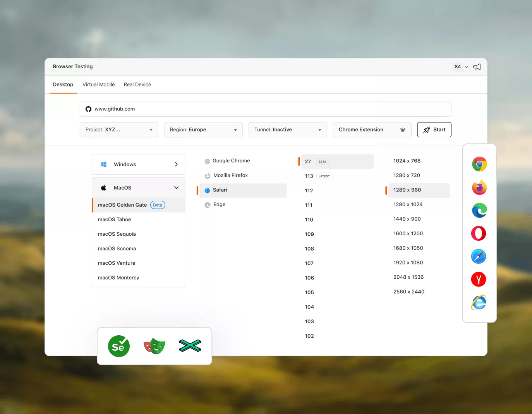The height and width of the screenshot is (414, 532).
Task: Select macOS Golden Gate Beta
Action: coord(138,205)
